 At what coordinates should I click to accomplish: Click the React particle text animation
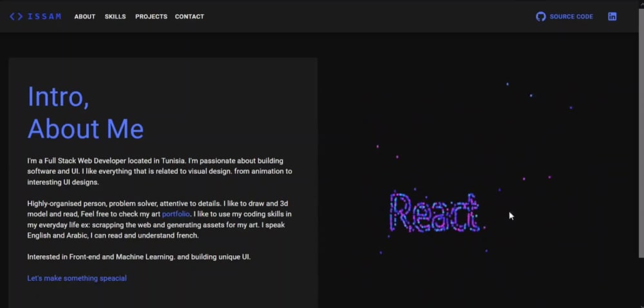(x=435, y=213)
